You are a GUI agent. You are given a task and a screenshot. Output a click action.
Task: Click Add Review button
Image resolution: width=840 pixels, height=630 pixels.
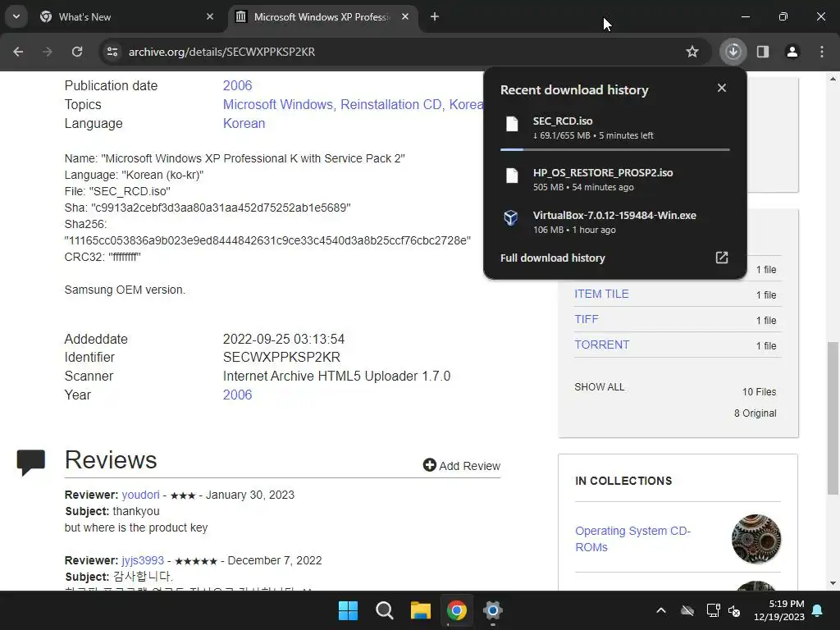coord(461,466)
